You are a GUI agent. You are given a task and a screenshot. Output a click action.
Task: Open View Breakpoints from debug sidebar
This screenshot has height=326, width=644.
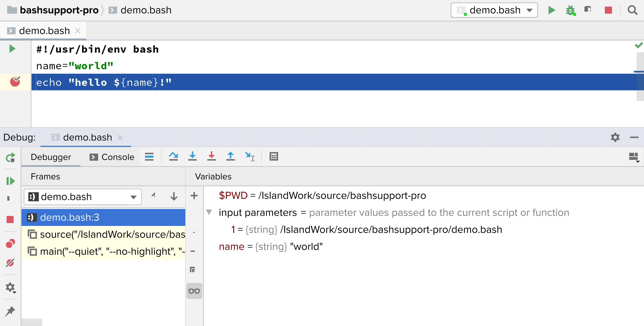click(x=10, y=243)
